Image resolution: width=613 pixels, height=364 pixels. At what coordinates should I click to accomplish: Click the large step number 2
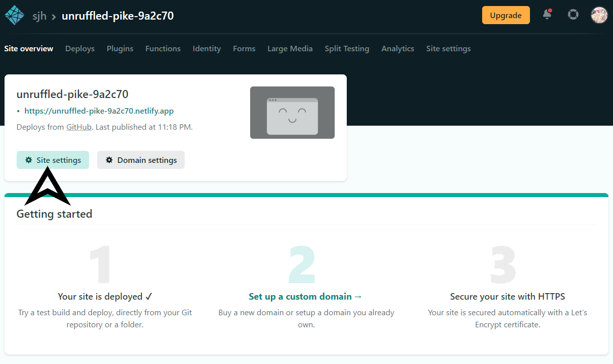[302, 265]
